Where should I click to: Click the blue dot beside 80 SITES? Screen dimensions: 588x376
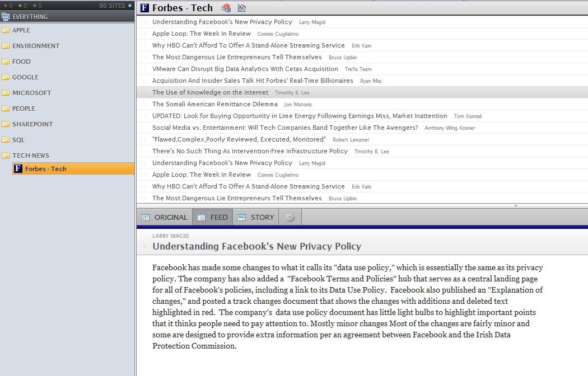[130, 6]
